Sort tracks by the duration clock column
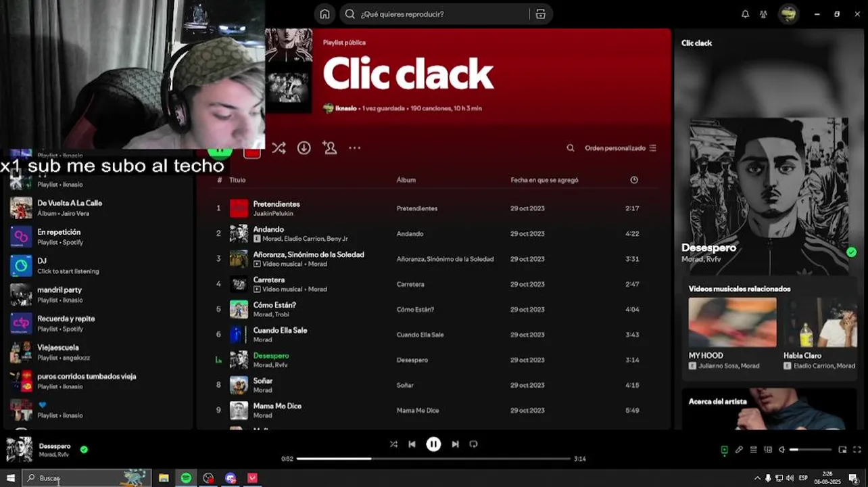The width and height of the screenshot is (868, 487). point(634,180)
